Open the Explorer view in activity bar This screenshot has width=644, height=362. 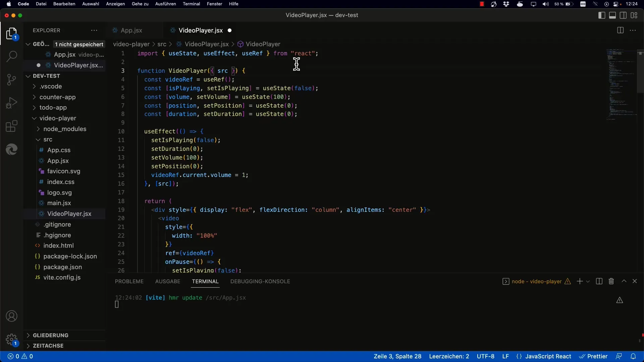click(12, 34)
